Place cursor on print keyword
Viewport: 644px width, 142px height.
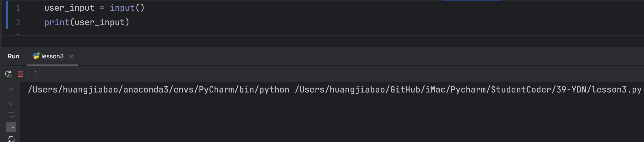[x=57, y=23]
